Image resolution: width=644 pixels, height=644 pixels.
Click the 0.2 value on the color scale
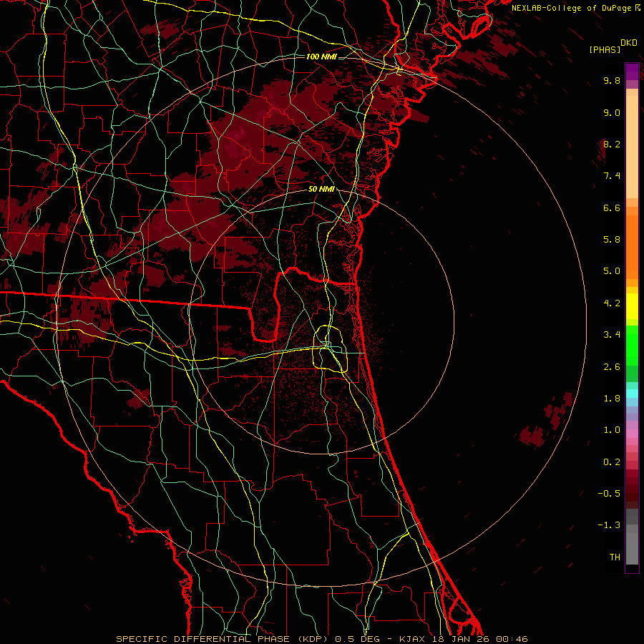pos(612,462)
